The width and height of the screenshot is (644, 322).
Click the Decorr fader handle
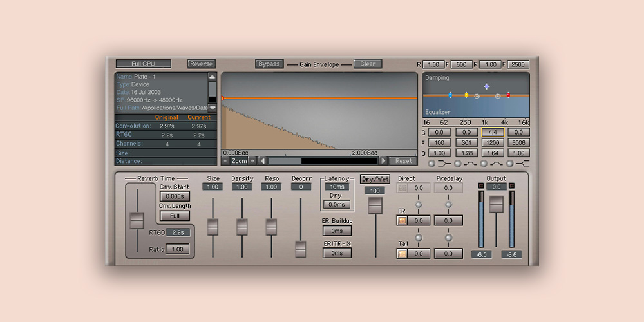click(301, 249)
